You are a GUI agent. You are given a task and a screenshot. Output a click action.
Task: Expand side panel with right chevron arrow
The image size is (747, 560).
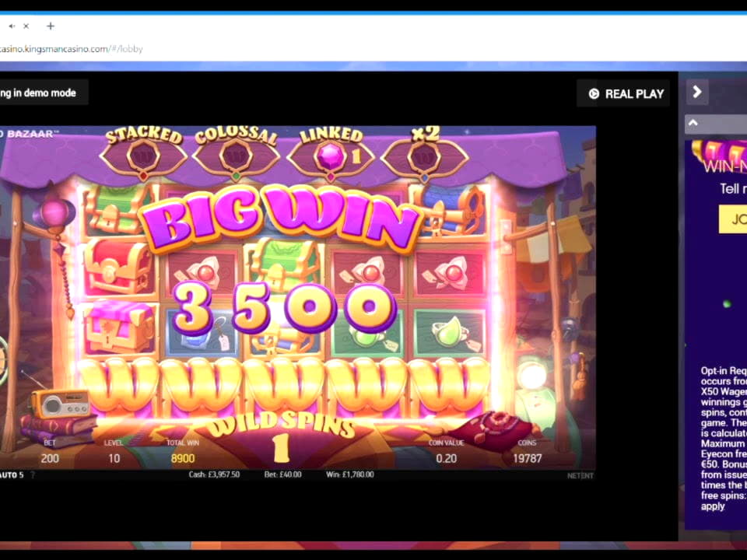click(x=697, y=92)
